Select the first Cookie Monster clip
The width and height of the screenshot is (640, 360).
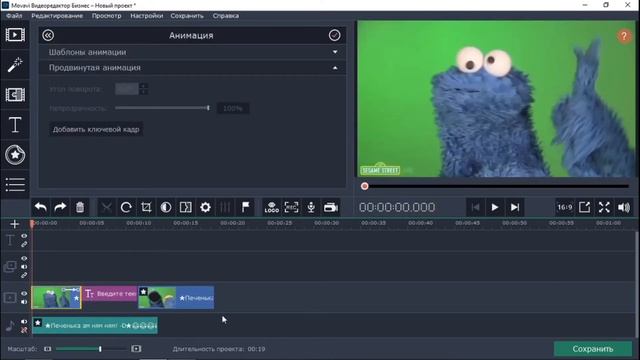56,298
